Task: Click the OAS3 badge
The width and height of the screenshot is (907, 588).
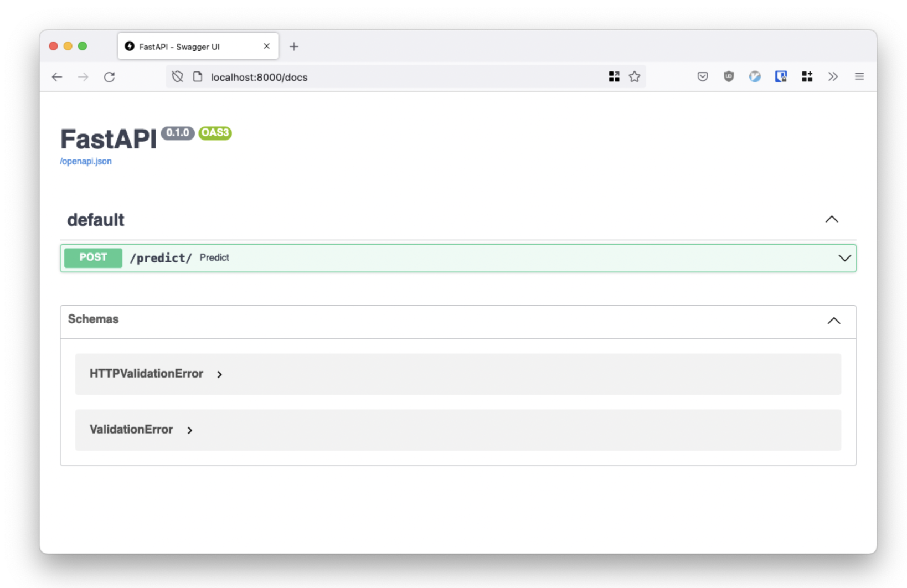Action: tap(215, 133)
